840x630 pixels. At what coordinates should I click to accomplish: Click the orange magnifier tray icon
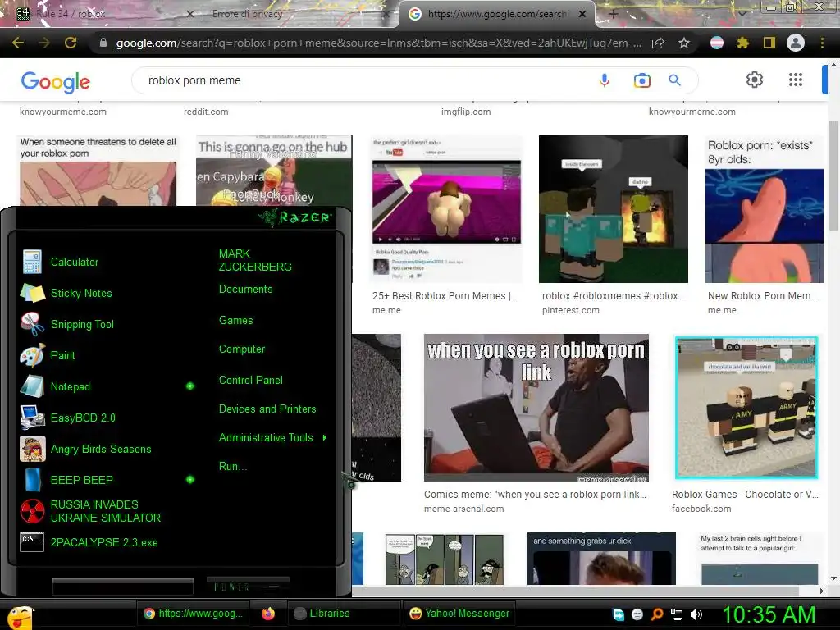(657, 614)
